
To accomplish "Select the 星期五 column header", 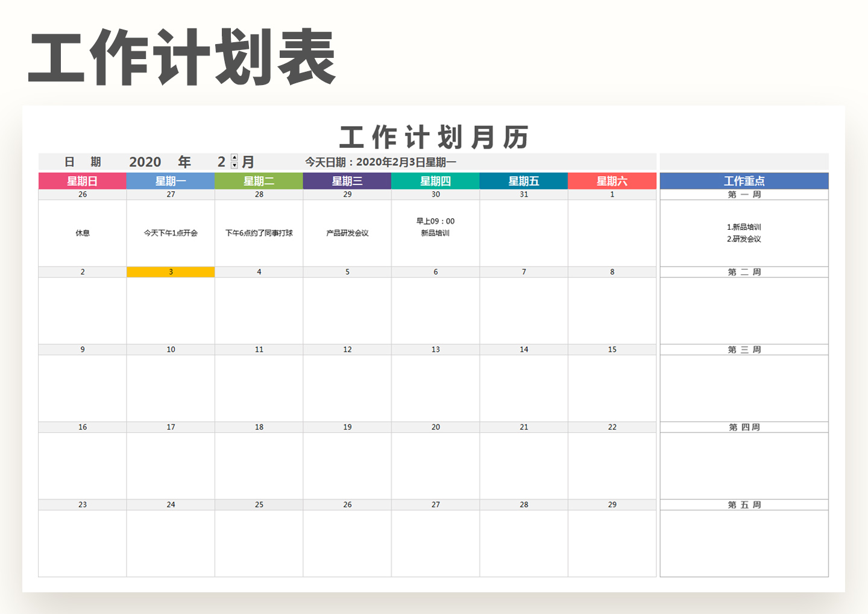I will click(523, 180).
